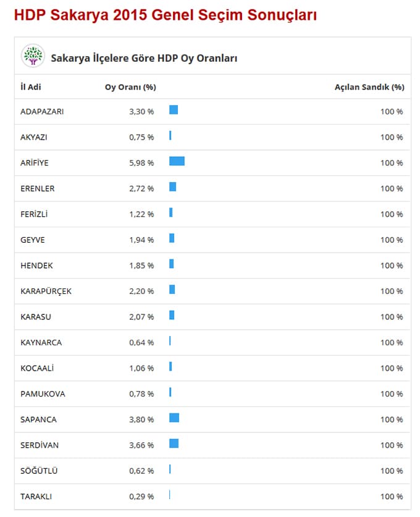Click the SERDİVAN vote percentage bar
The image size is (420, 517).
coord(174,443)
